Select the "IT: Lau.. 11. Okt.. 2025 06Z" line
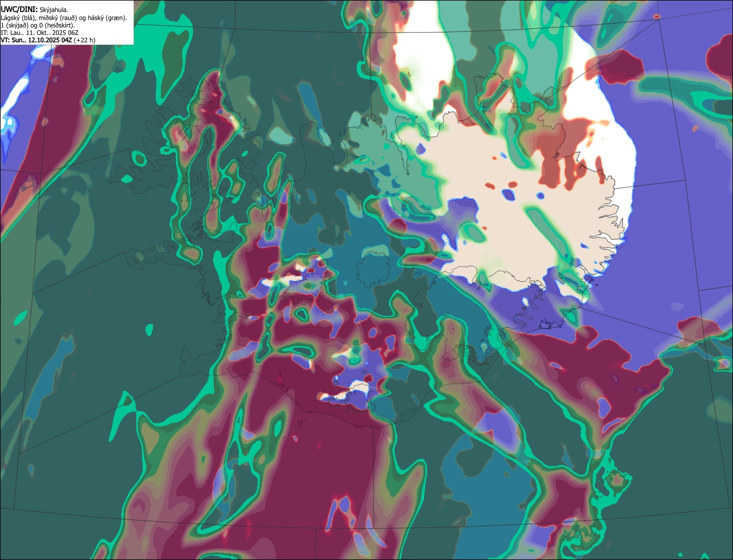Viewport: 733px width, 560px height. click(x=40, y=33)
